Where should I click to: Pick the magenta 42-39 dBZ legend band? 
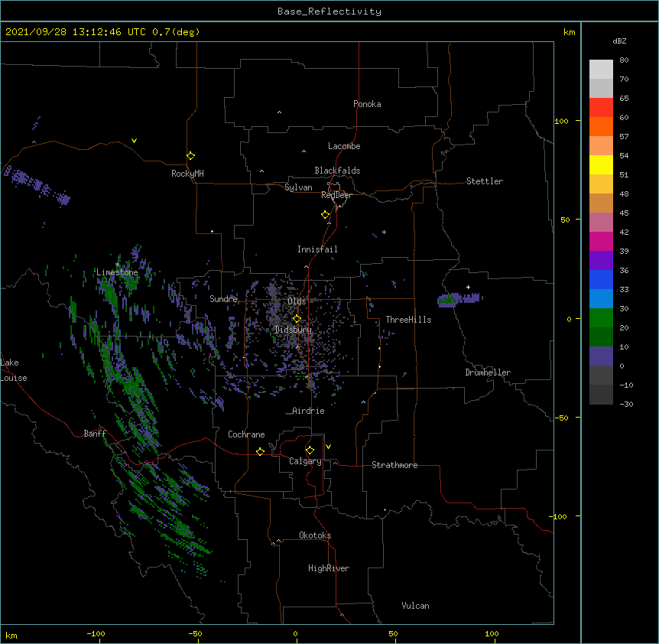[x=601, y=241]
